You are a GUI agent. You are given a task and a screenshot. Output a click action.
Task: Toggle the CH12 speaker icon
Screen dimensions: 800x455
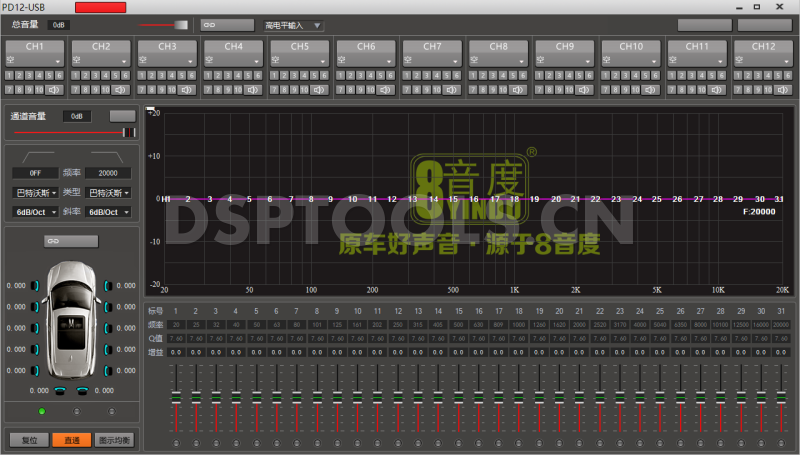pyautogui.click(x=782, y=90)
